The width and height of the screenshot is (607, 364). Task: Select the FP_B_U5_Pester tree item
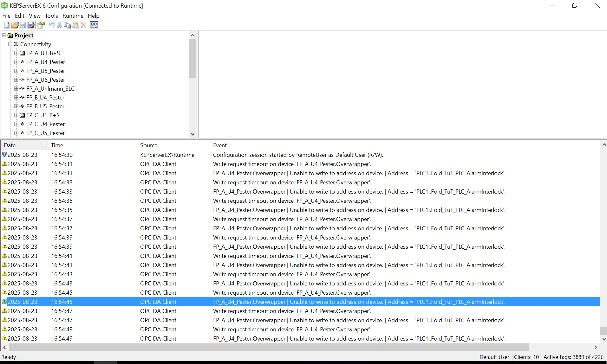click(x=45, y=106)
